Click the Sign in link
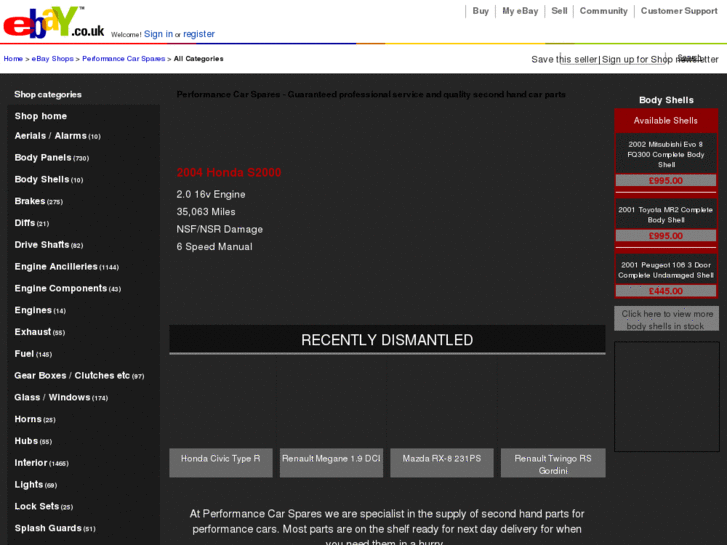The height and width of the screenshot is (545, 727). click(x=158, y=34)
